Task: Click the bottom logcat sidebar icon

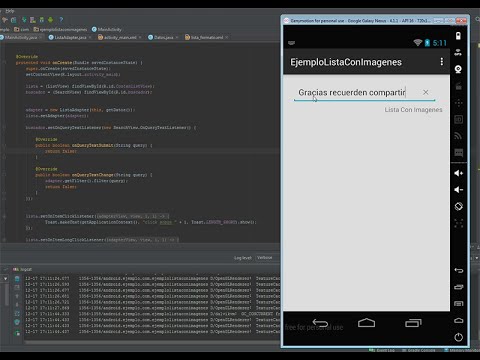Action: 17,332
